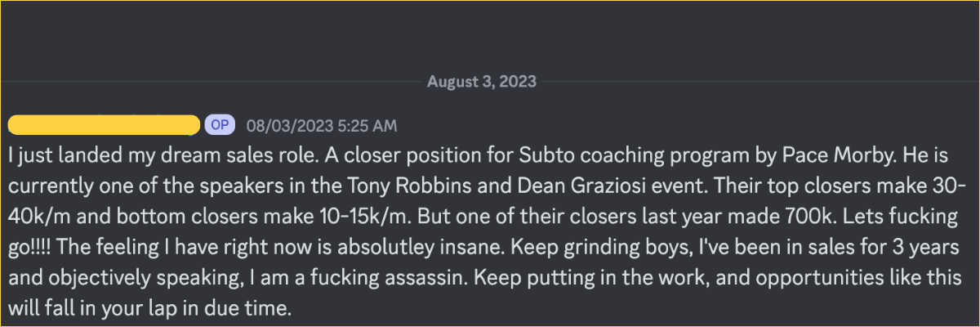
Task: Click the yellow redacted username of the poster
Action: (104, 125)
